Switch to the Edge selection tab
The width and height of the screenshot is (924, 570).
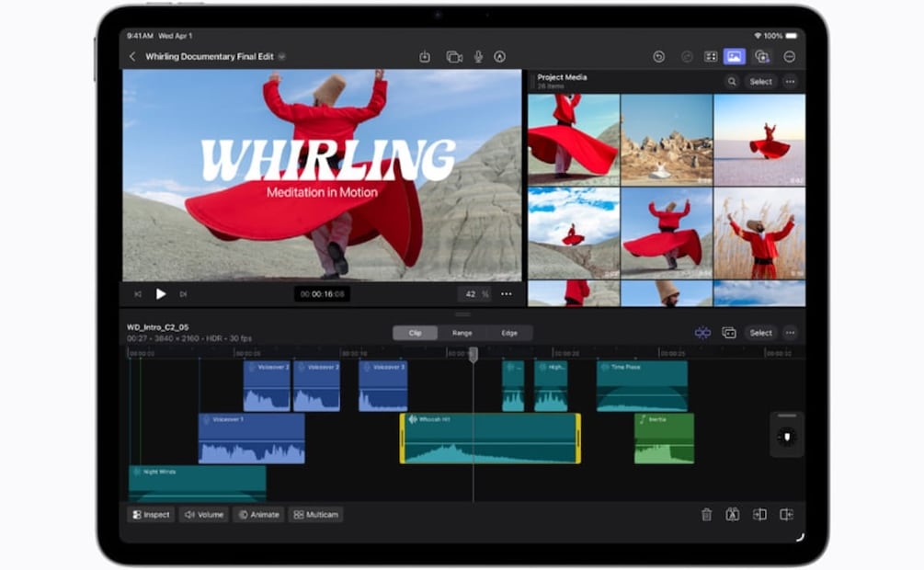coord(509,333)
